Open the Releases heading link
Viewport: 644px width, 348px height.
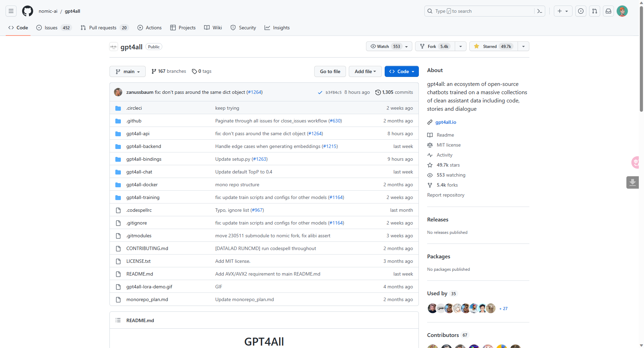click(x=438, y=220)
